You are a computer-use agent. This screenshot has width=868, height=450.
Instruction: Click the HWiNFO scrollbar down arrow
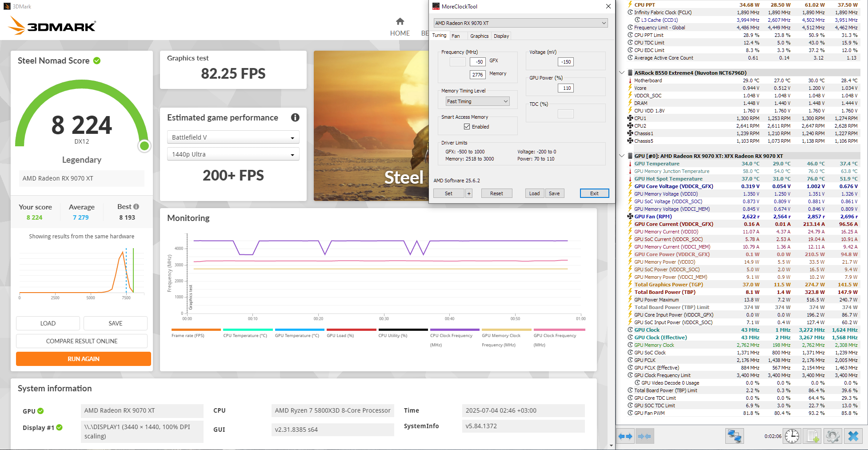(611, 445)
